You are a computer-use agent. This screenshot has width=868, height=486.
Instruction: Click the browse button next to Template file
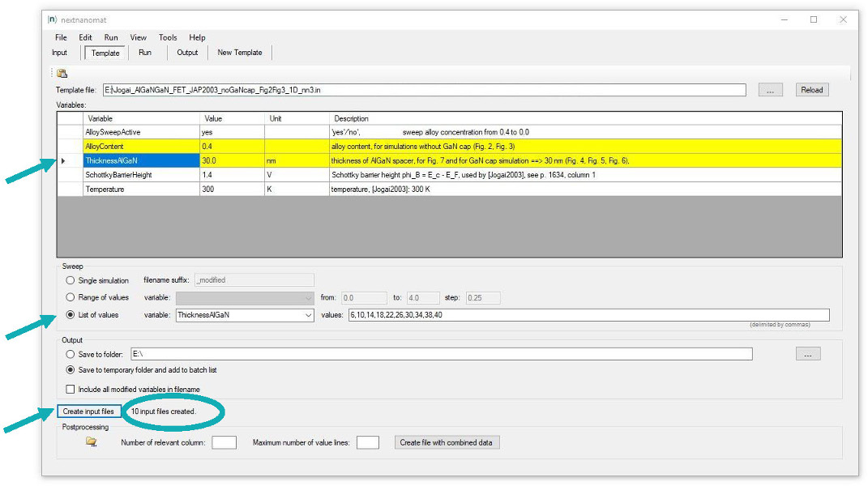770,90
